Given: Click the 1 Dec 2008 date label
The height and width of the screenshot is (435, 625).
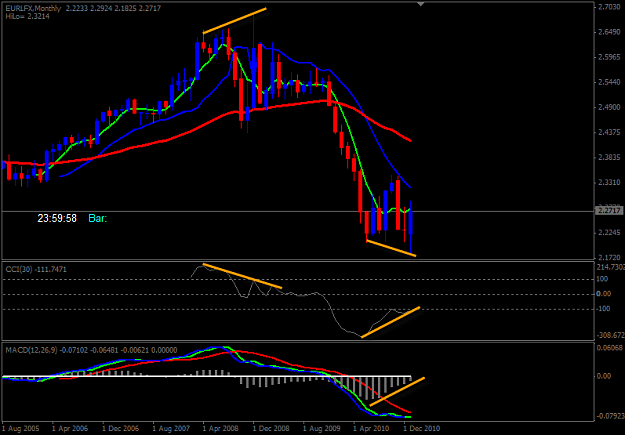Looking at the screenshot, I should 271,429.
